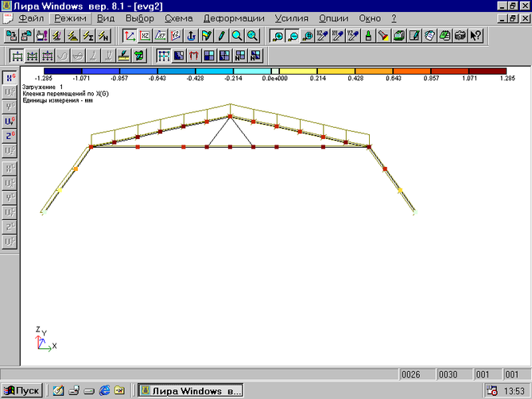The width and height of the screenshot is (532, 399).
Task: Open the Деформации menu
Action: (x=234, y=18)
